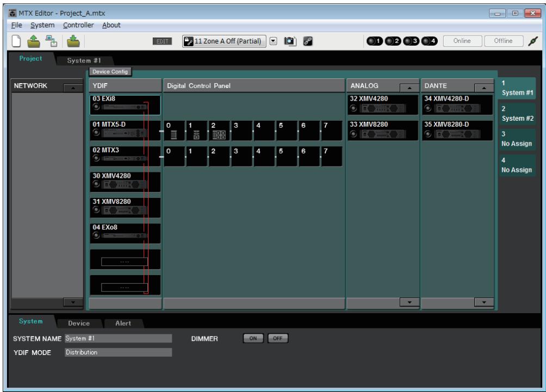
Task: Click the 33 XMV8280 identify button in ANALOG
Action: click(x=353, y=134)
